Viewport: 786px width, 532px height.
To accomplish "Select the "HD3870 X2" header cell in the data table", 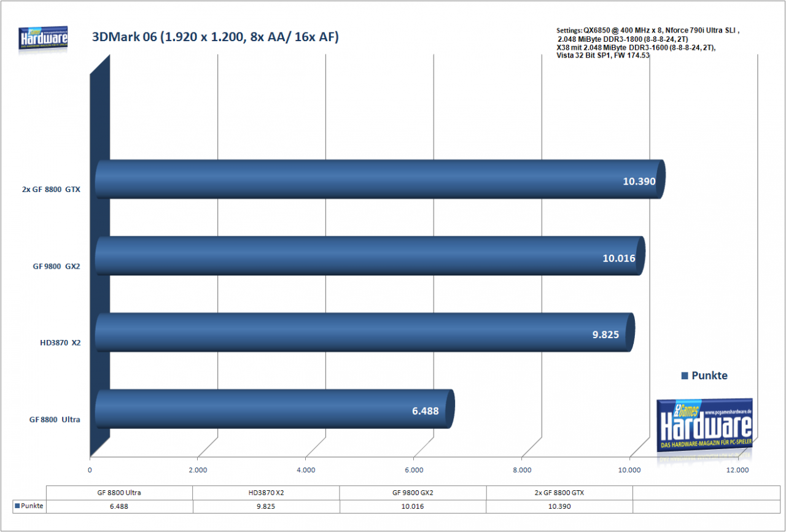I will click(266, 493).
